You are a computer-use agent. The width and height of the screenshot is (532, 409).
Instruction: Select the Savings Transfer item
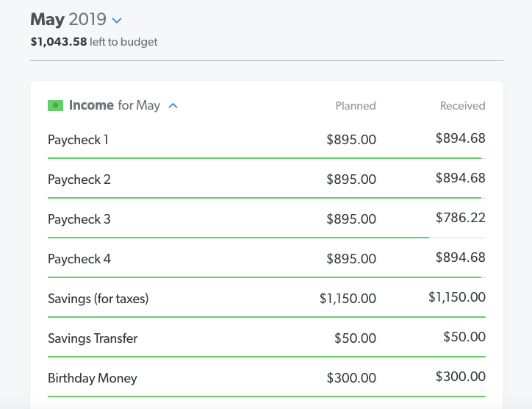93,338
